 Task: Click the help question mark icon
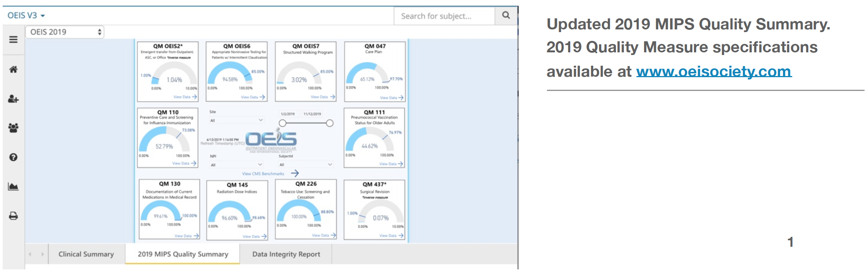13,157
